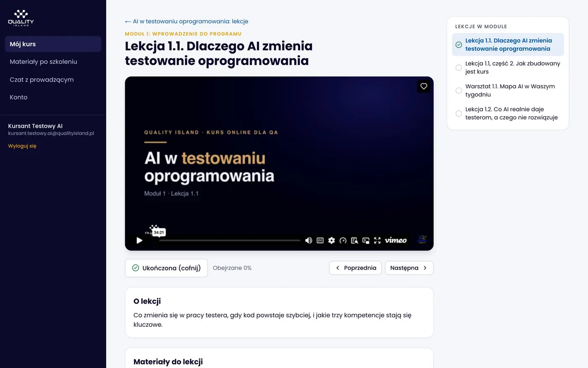Click the status circle beside Lekcja 1.1, część 2
This screenshot has width=588, height=368.
point(459,67)
